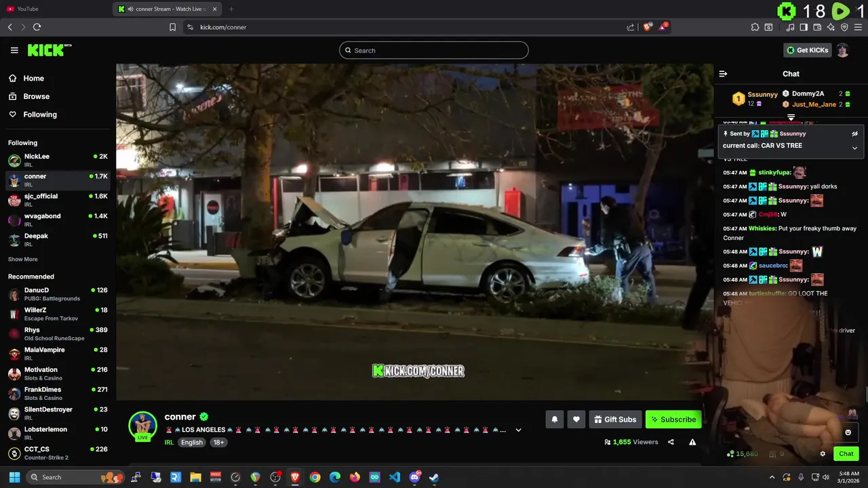This screenshot has width=868, height=488.
Task: Open Deepak channel
Action: [58, 239]
